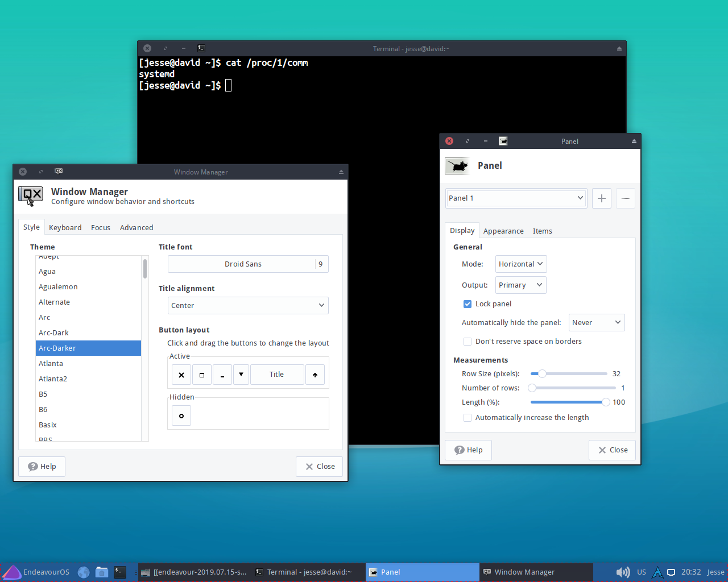
Task: Click the Maximize square icon in Active layout
Action: point(202,375)
